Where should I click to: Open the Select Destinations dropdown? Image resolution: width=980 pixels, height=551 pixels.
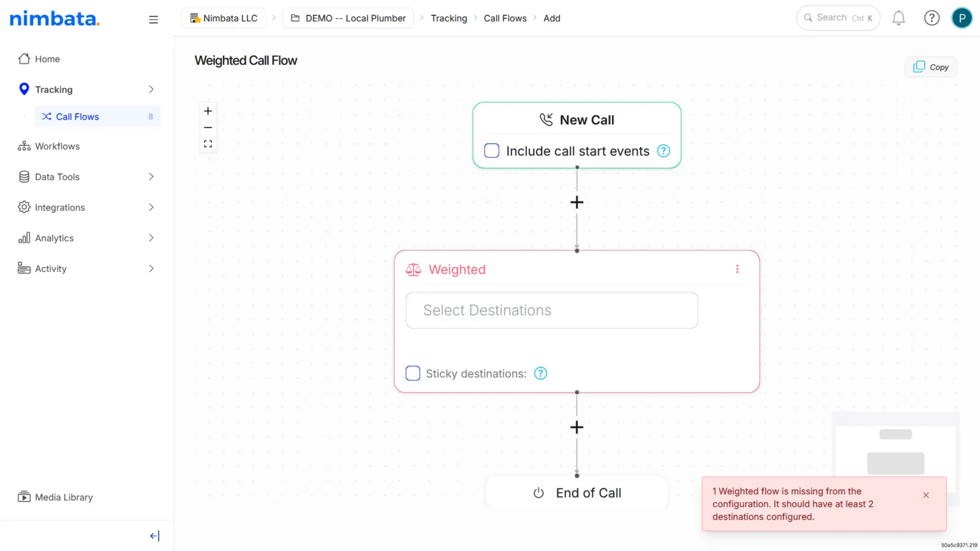552,310
